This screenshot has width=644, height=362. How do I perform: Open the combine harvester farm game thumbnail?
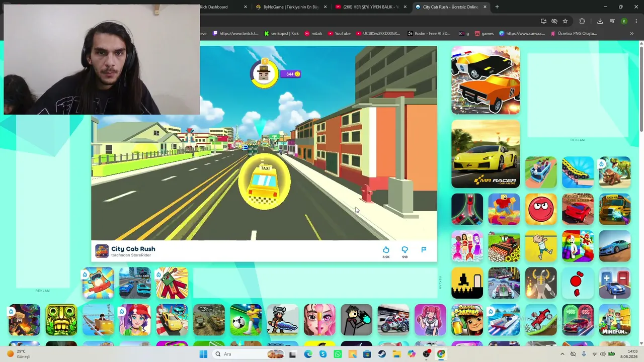click(504, 246)
